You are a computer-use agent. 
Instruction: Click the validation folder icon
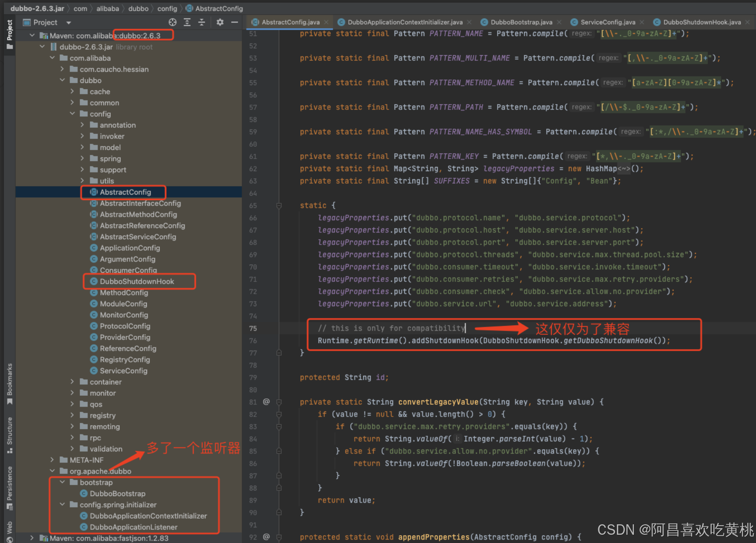click(x=84, y=449)
